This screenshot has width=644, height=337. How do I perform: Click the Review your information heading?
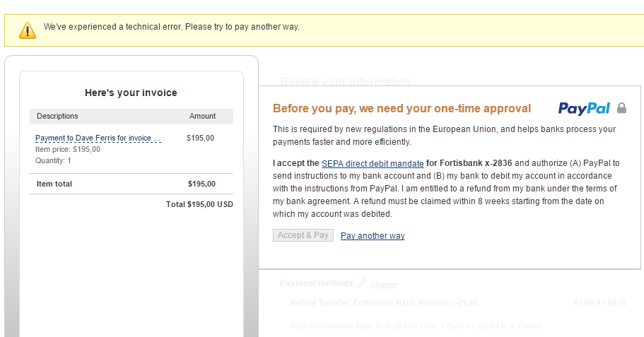[x=345, y=81]
